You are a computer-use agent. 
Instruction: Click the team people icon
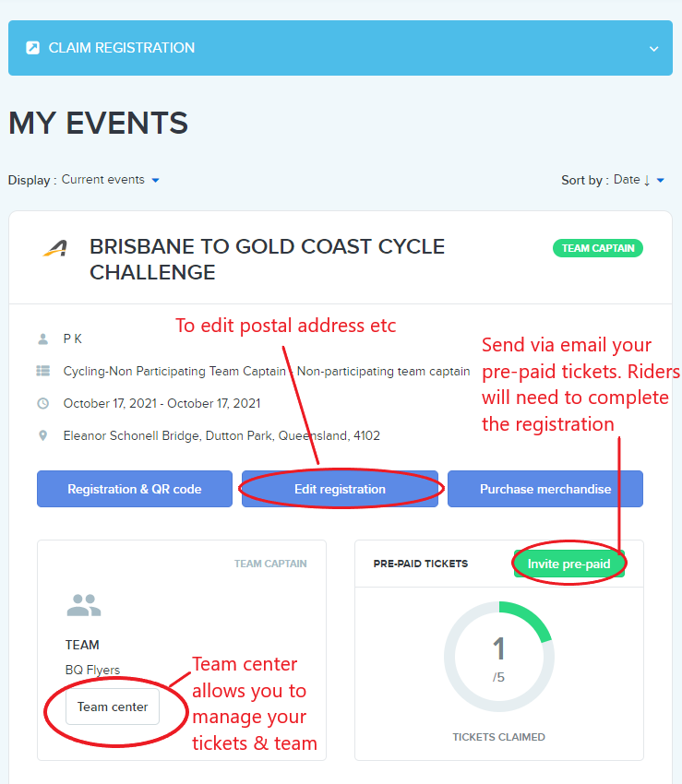[84, 605]
